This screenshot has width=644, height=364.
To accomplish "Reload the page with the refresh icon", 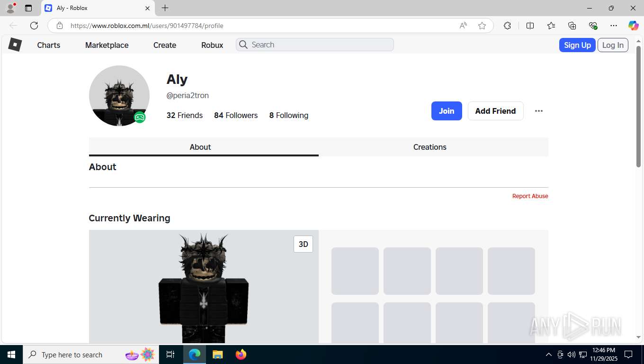I will click(34, 26).
